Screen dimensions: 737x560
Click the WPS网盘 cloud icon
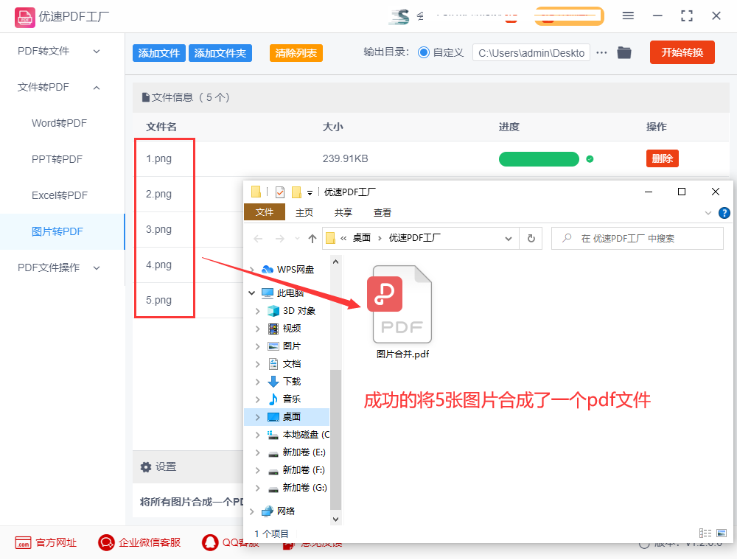(x=268, y=270)
